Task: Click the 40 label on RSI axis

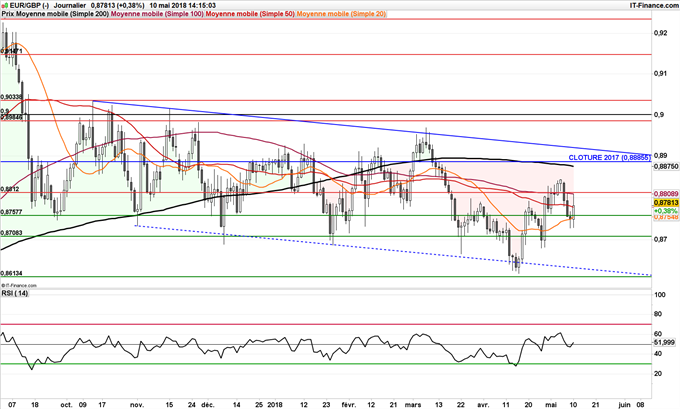Action: [x=658, y=354]
